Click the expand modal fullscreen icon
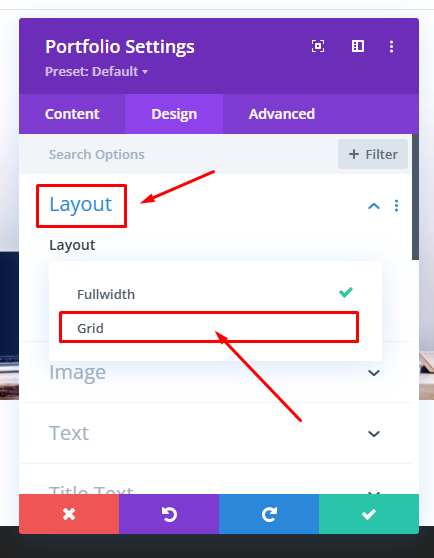 click(318, 46)
